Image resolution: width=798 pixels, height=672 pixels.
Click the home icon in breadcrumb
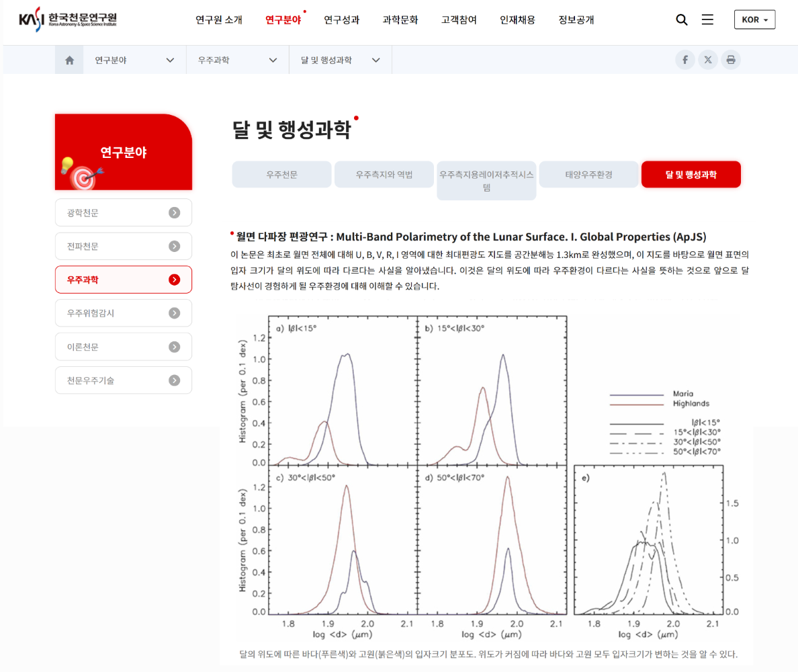[69, 60]
